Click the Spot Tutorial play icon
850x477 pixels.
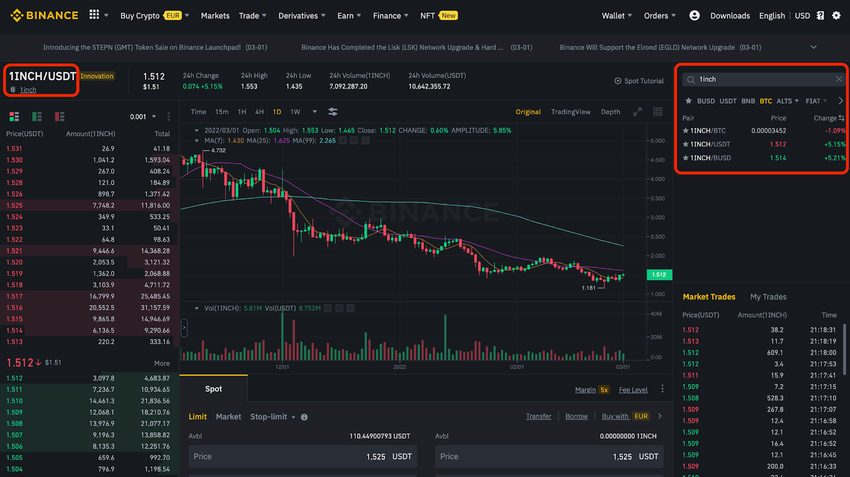(617, 81)
